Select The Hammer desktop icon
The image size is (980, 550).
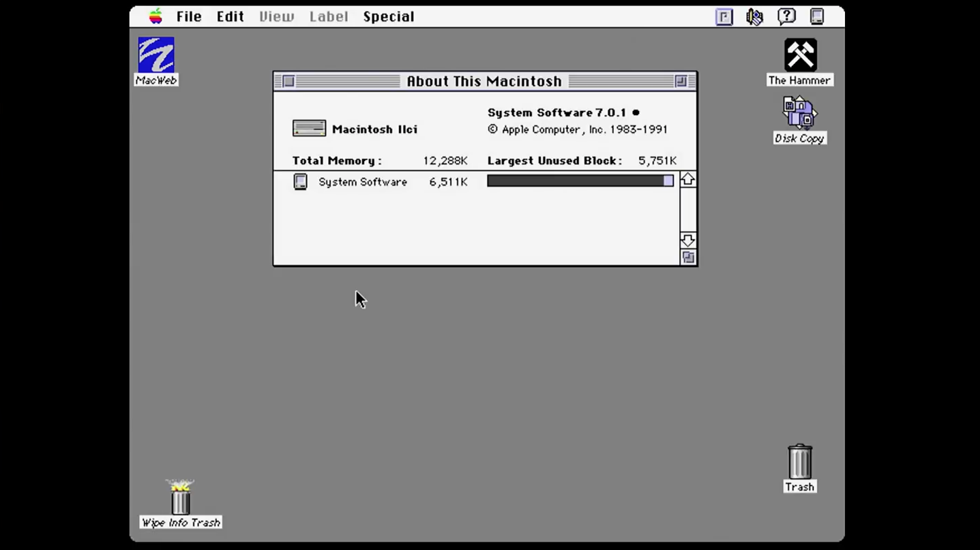[x=800, y=62]
